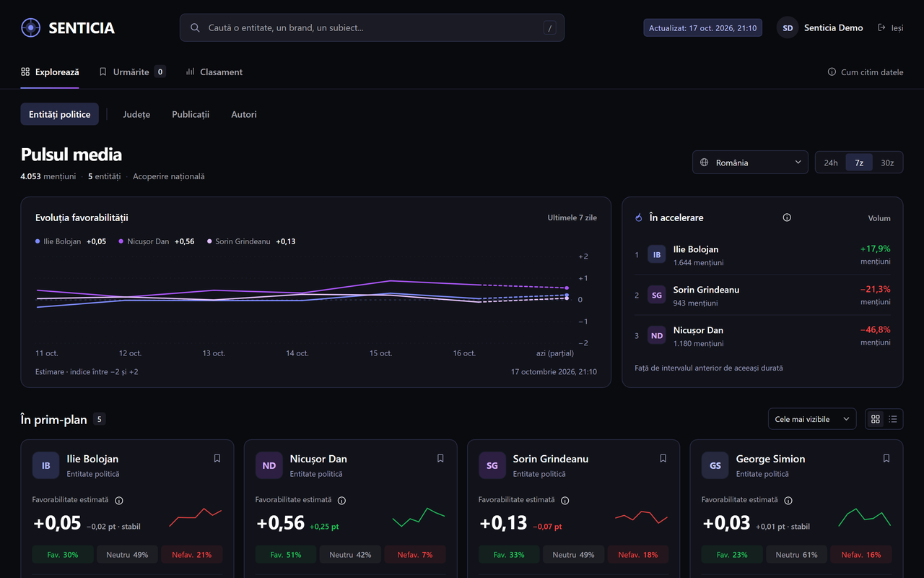Click the Ieși logout link

[x=890, y=28]
